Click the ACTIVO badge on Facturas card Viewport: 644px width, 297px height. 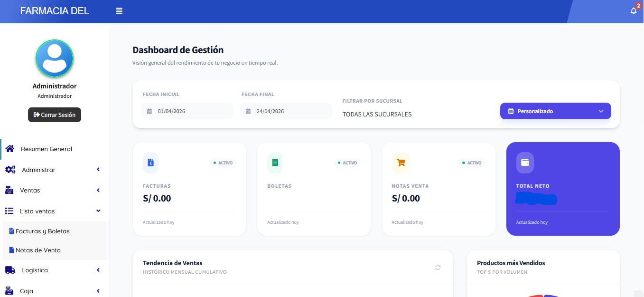223,163
